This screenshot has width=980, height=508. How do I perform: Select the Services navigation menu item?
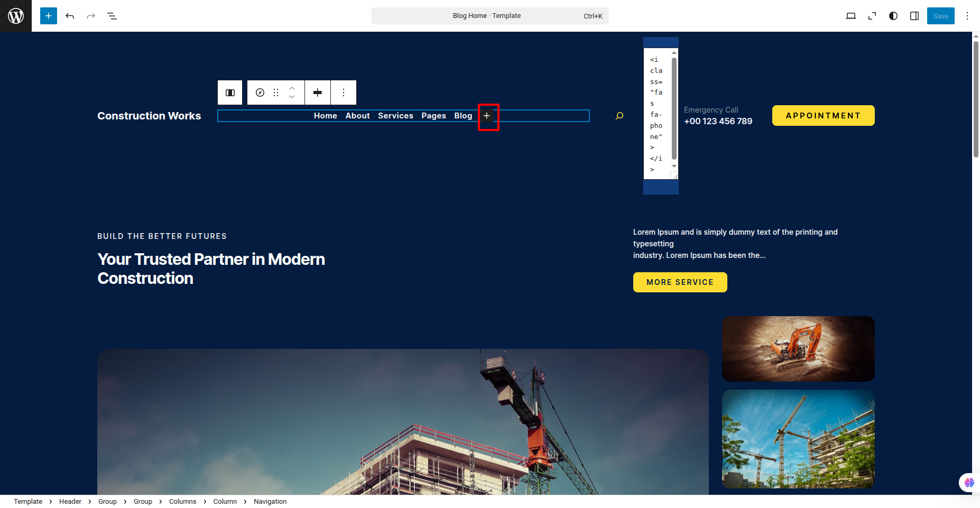click(x=395, y=116)
